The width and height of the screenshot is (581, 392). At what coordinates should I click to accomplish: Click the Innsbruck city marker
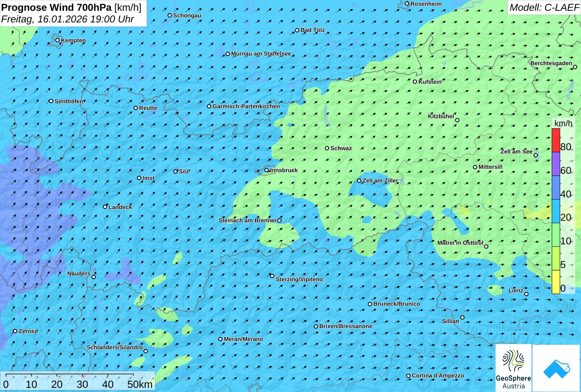266,170
